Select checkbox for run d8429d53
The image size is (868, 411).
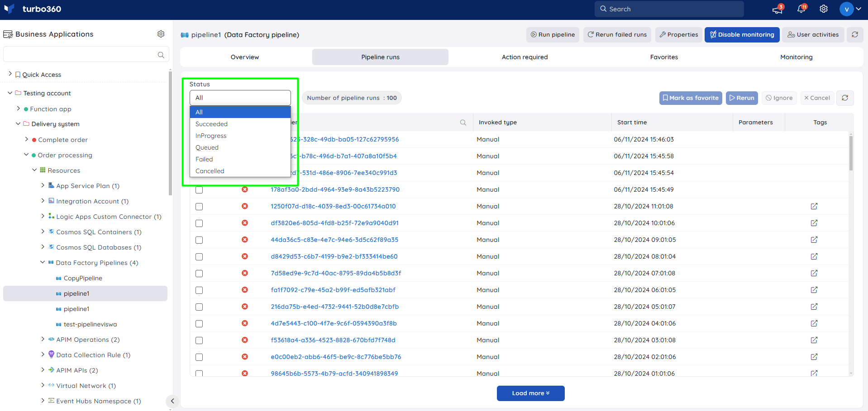click(x=199, y=257)
